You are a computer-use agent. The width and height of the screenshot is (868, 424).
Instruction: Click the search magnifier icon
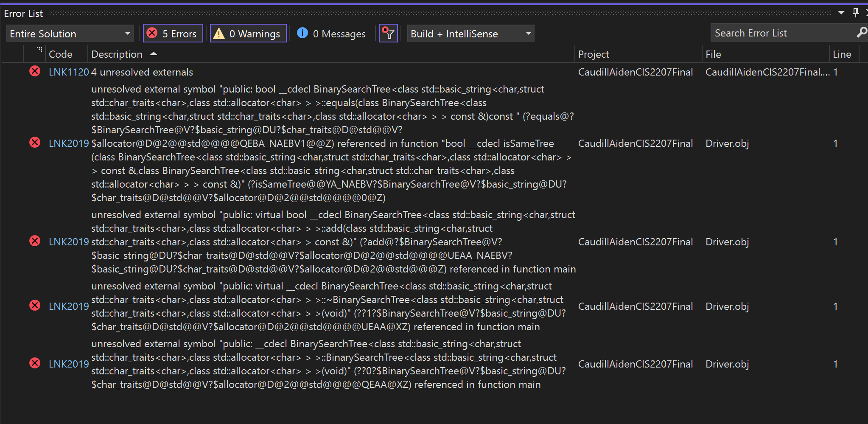pyautogui.click(x=862, y=32)
